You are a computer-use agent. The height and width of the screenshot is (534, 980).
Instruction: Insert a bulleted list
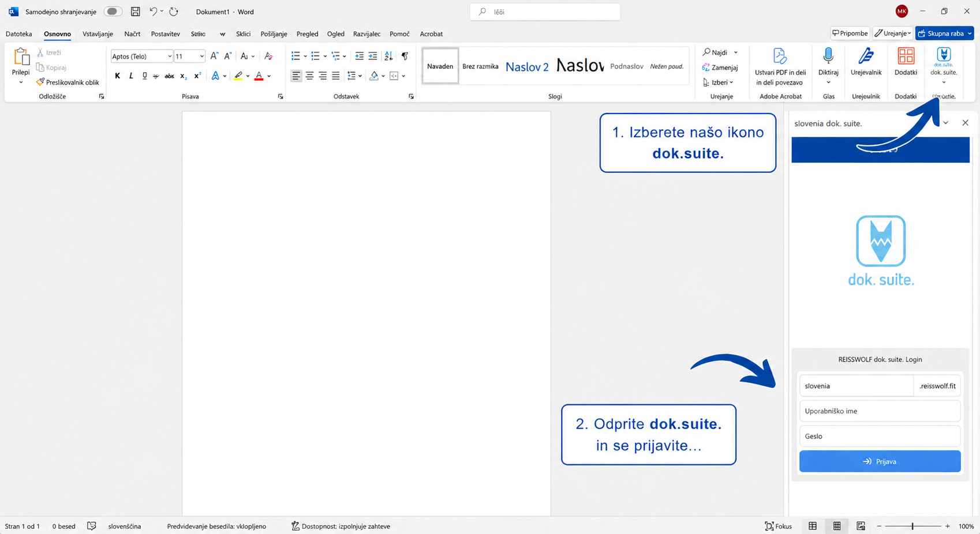click(x=296, y=56)
